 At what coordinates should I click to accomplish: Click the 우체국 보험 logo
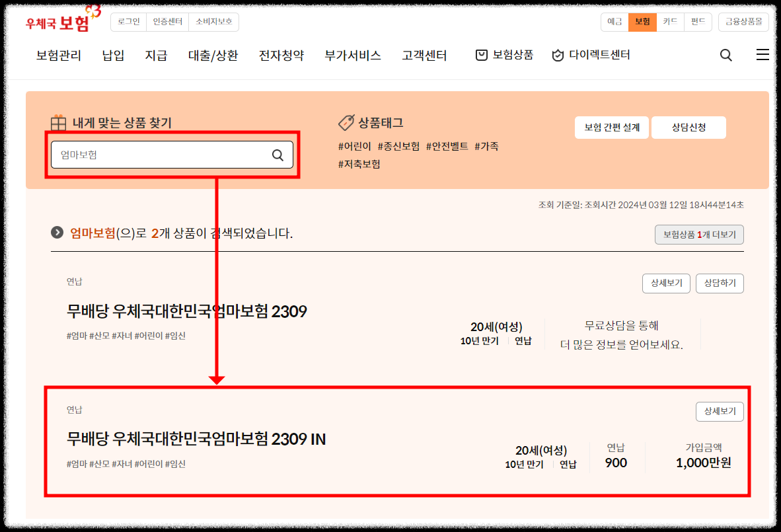click(63, 20)
